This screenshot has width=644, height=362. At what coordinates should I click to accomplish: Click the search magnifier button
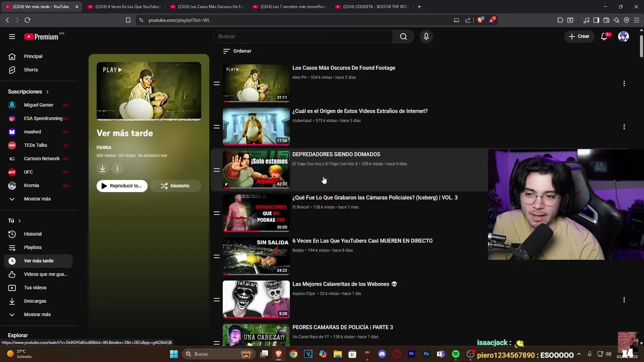(x=404, y=36)
